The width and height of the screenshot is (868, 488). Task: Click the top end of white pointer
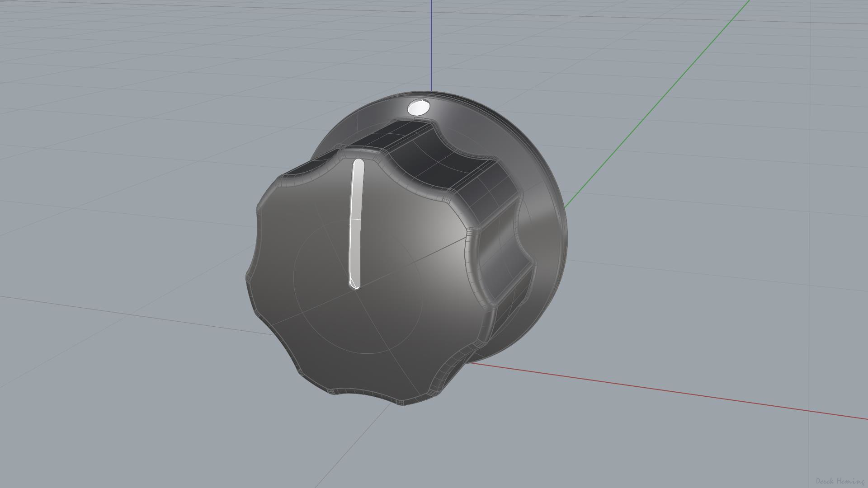coord(359,163)
